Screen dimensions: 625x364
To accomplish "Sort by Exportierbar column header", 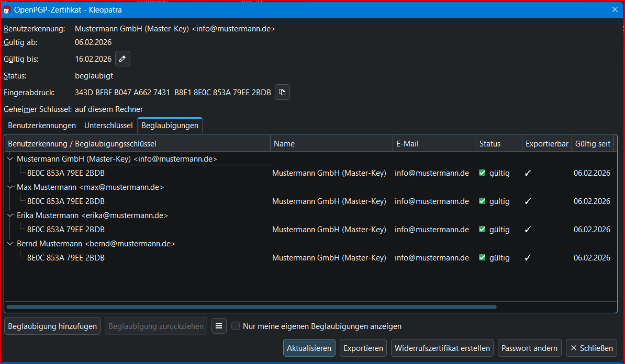I will coord(547,144).
